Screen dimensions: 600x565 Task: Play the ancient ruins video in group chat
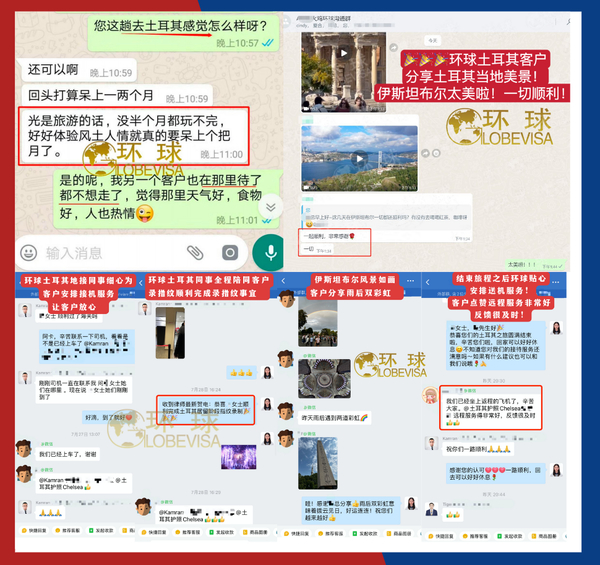coord(344,53)
